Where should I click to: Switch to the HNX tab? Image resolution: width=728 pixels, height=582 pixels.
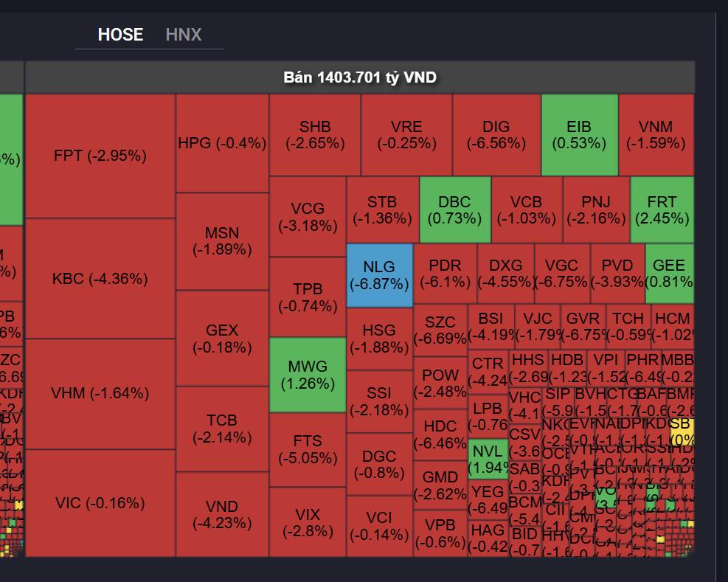coord(184,35)
